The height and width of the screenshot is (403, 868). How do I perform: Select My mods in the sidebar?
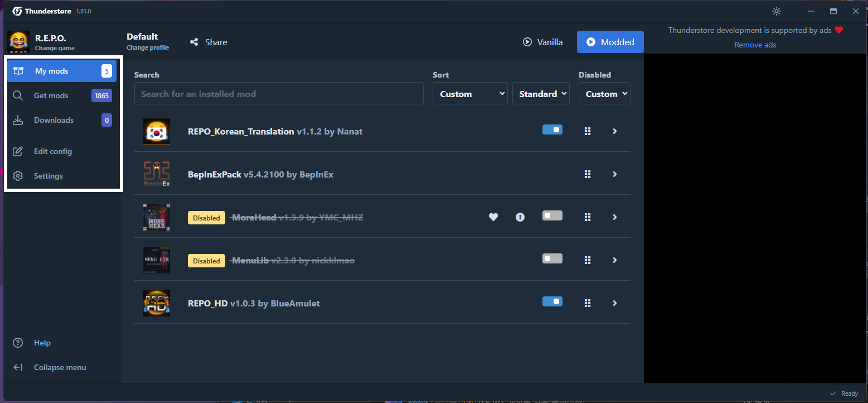(62, 71)
